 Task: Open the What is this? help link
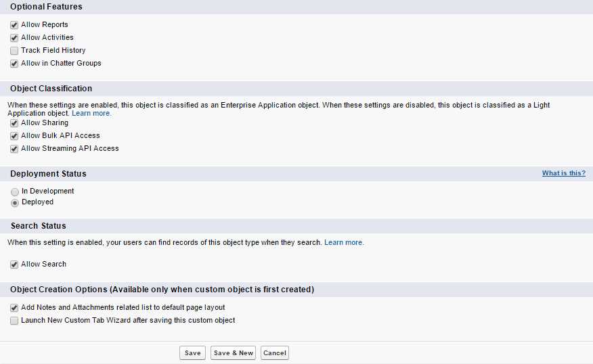[x=563, y=173]
